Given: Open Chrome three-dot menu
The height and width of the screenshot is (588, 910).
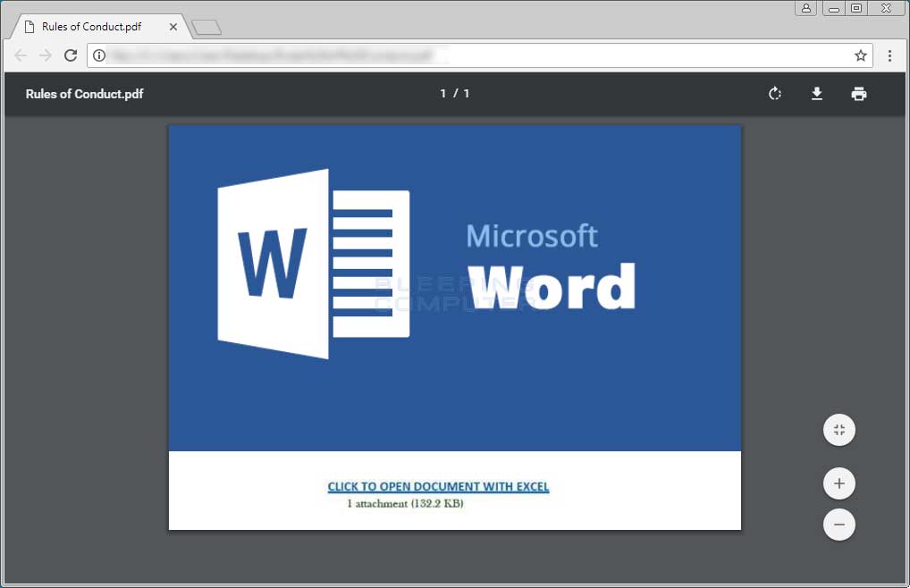Looking at the screenshot, I should 889,55.
